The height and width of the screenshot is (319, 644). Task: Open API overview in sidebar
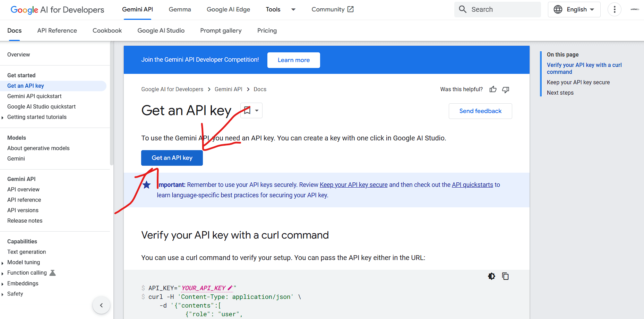[23, 189]
